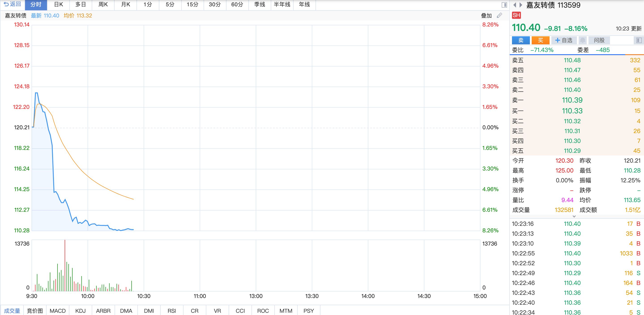Screen dimensions: 644x315
Task: Click the 返回 back arrow icon
Action: coord(6,4)
